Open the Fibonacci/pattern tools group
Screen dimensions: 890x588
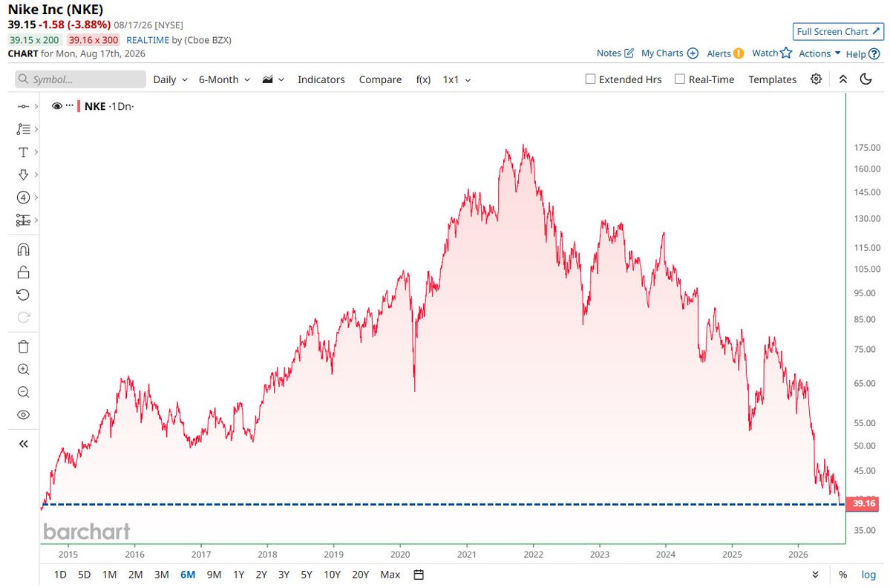click(x=23, y=129)
